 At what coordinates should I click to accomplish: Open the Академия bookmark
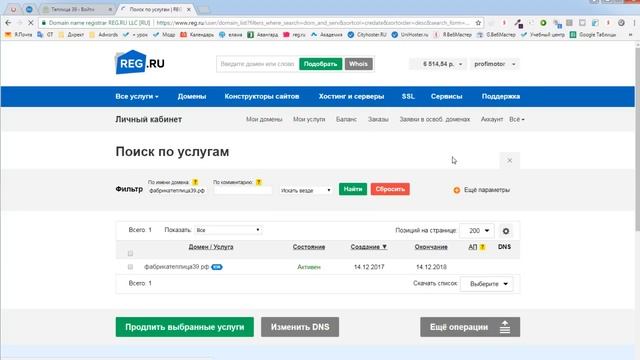(x=327, y=35)
